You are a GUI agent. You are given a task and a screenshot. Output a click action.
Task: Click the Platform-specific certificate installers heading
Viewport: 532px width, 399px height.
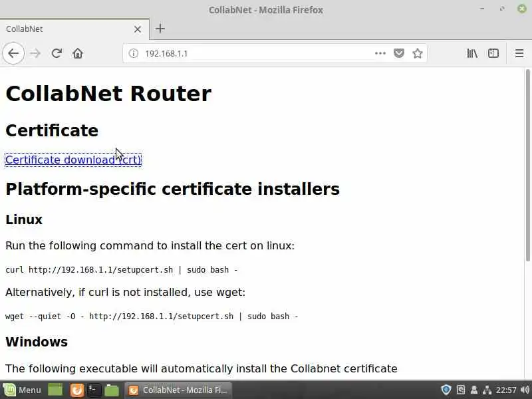click(172, 189)
